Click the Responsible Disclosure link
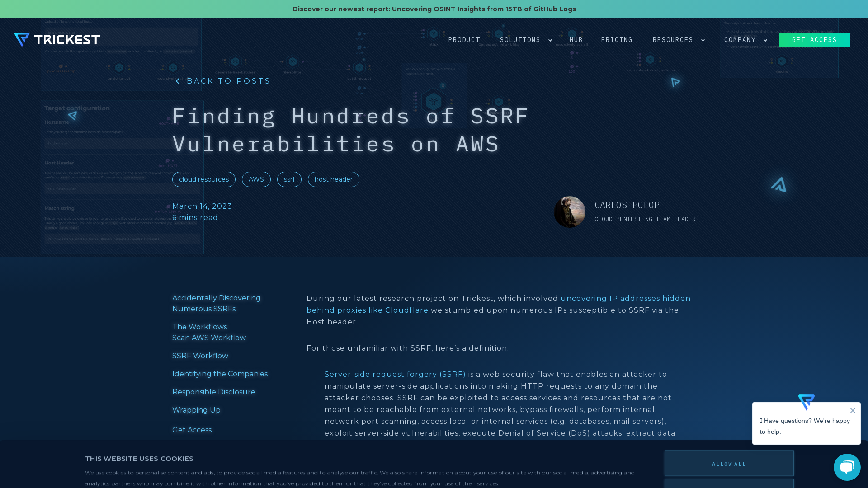This screenshot has height=488, width=868. coord(213,392)
